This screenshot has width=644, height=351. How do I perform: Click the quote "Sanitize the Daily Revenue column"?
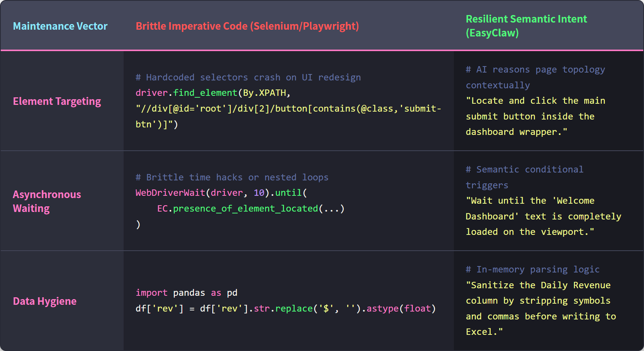tap(541, 309)
